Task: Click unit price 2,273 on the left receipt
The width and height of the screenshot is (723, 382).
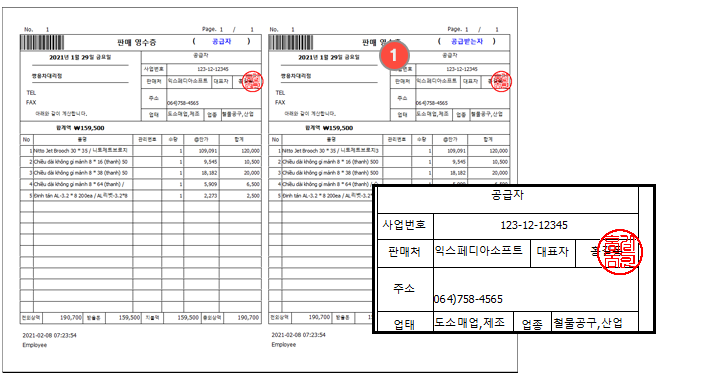Action: pos(210,196)
